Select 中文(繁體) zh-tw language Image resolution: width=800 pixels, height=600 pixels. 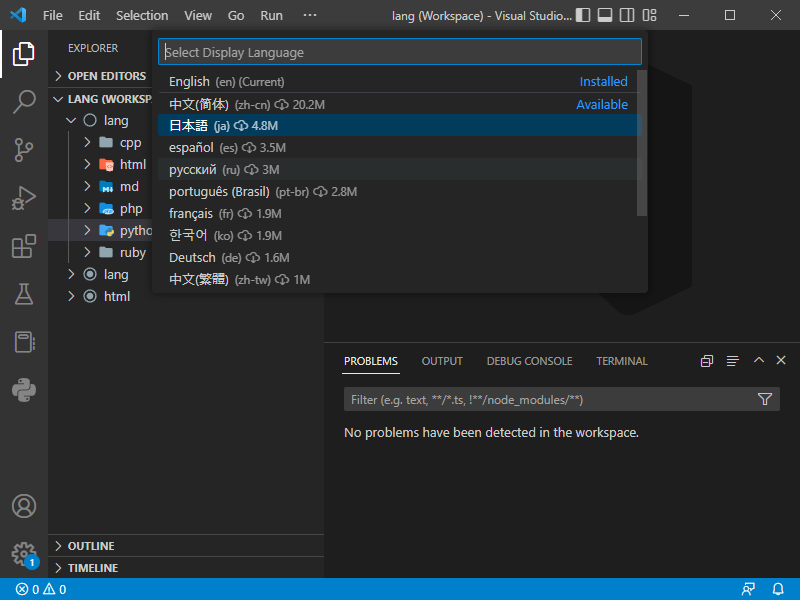399,279
